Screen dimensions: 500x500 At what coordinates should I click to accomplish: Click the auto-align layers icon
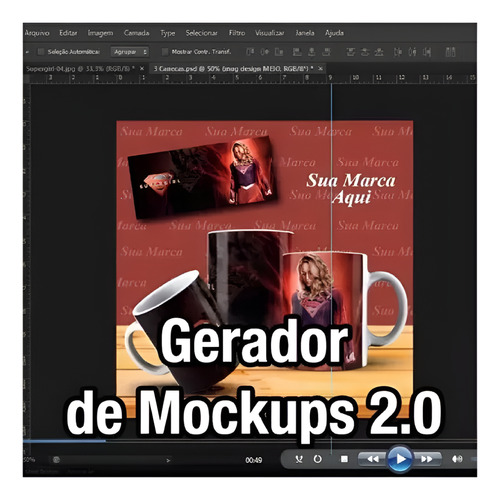tap(450, 52)
